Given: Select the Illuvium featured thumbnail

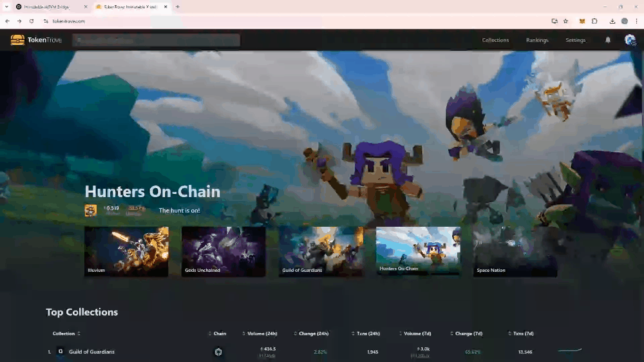Looking at the screenshot, I should click(126, 251).
